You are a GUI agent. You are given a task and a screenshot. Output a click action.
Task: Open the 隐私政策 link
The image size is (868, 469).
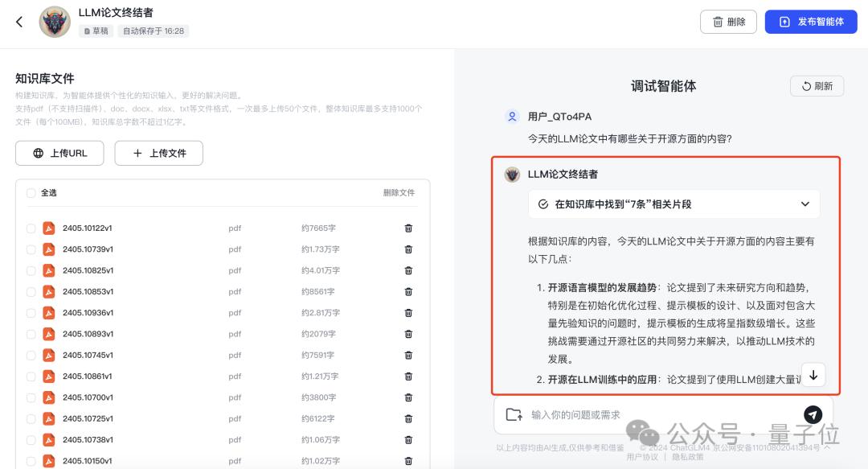pyautogui.click(x=687, y=457)
